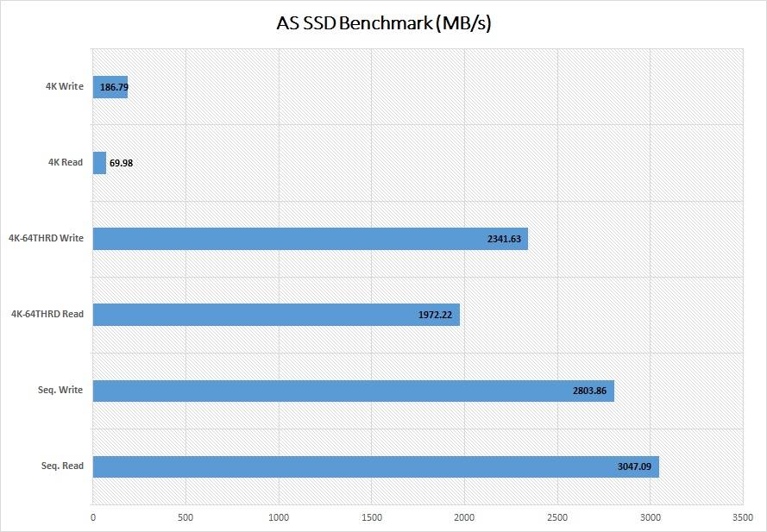Click the 4K-64THRD Read axis label
767x532 pixels.
(x=47, y=314)
